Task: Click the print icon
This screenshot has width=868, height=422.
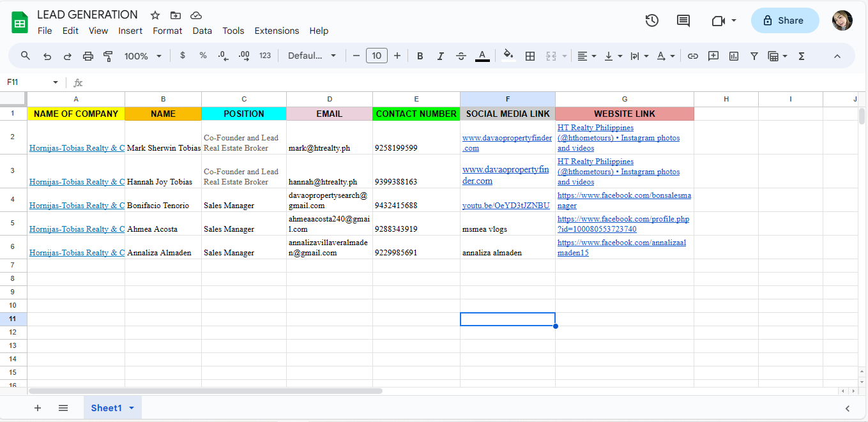Action: pyautogui.click(x=88, y=56)
